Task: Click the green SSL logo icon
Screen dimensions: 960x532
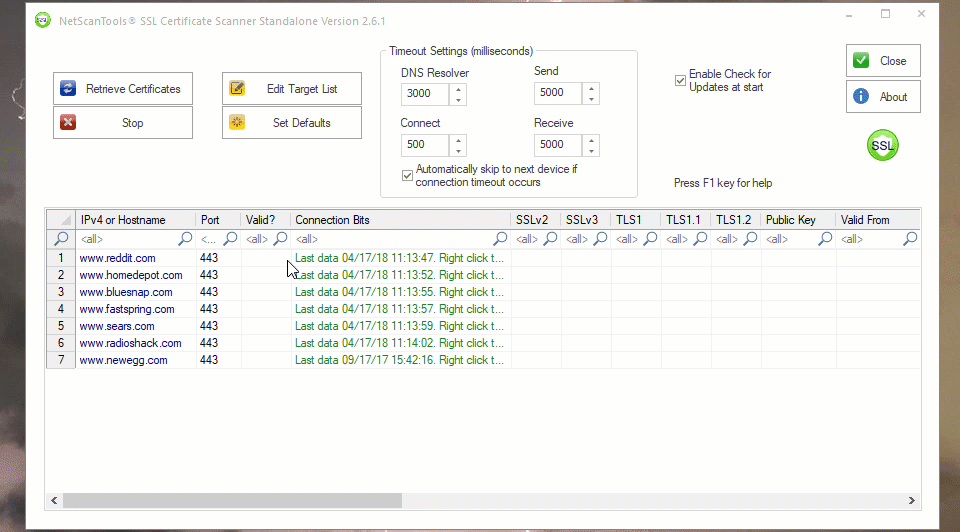Action: [x=882, y=145]
